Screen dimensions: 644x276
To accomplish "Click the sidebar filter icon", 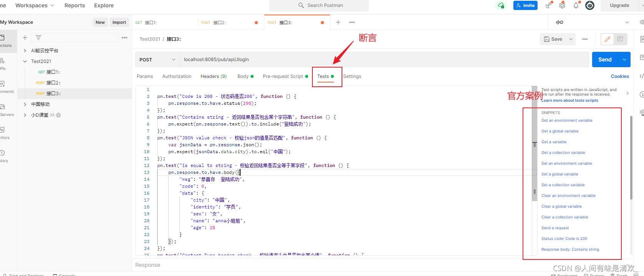I will (x=38, y=38).
